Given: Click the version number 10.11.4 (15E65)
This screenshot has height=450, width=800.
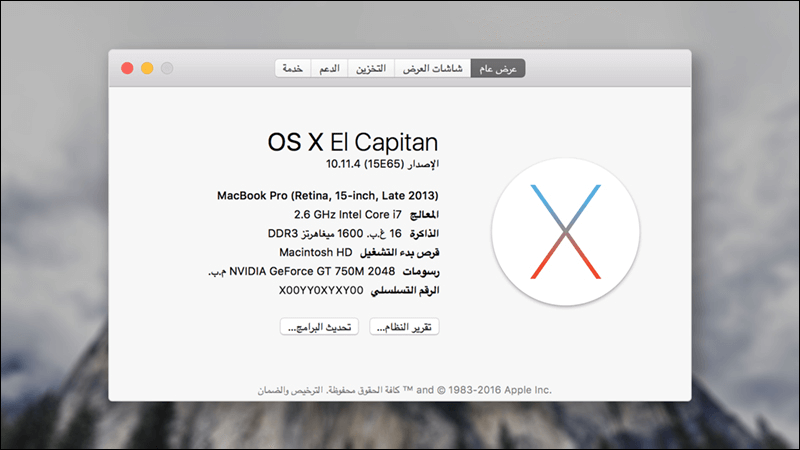Looking at the screenshot, I should click(365, 164).
